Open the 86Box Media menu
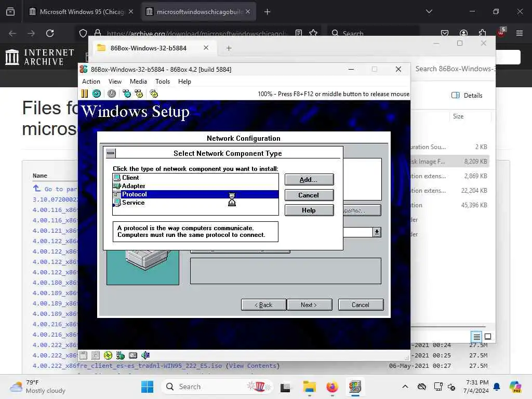Image resolution: width=532 pixels, height=399 pixels. pyautogui.click(x=138, y=82)
